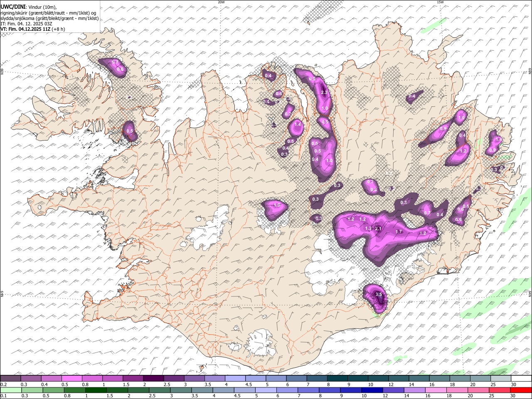The width and height of the screenshot is (532, 399).
Task: Click the 15W longitude label
Action: coord(440,2)
